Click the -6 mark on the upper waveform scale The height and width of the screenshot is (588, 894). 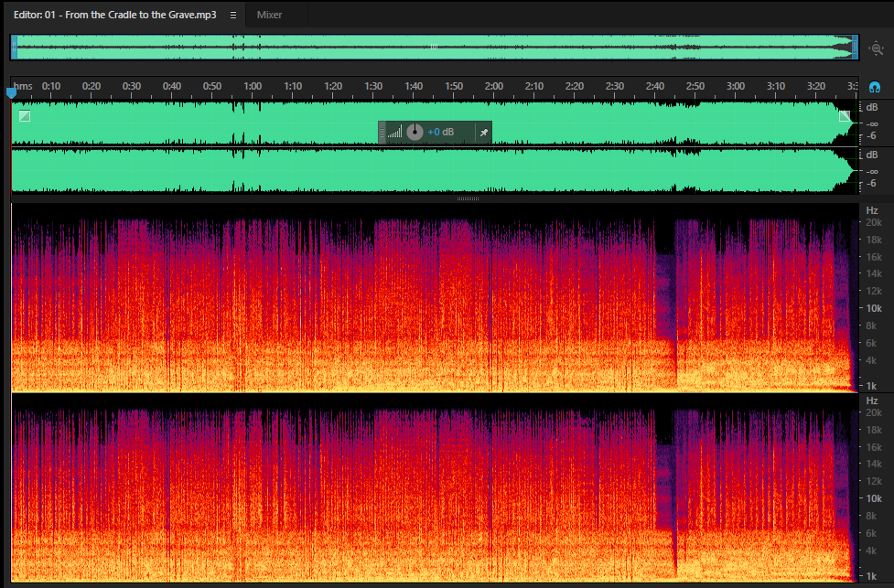pos(872,135)
